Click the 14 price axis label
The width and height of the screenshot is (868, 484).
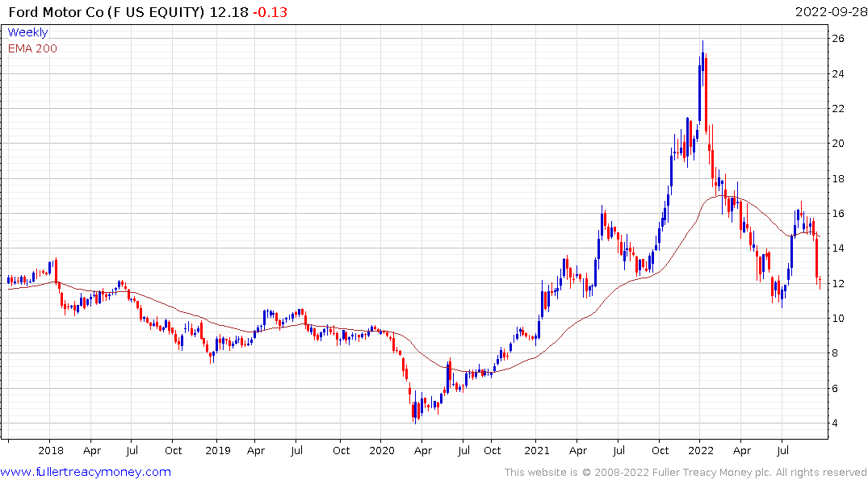[838, 248]
